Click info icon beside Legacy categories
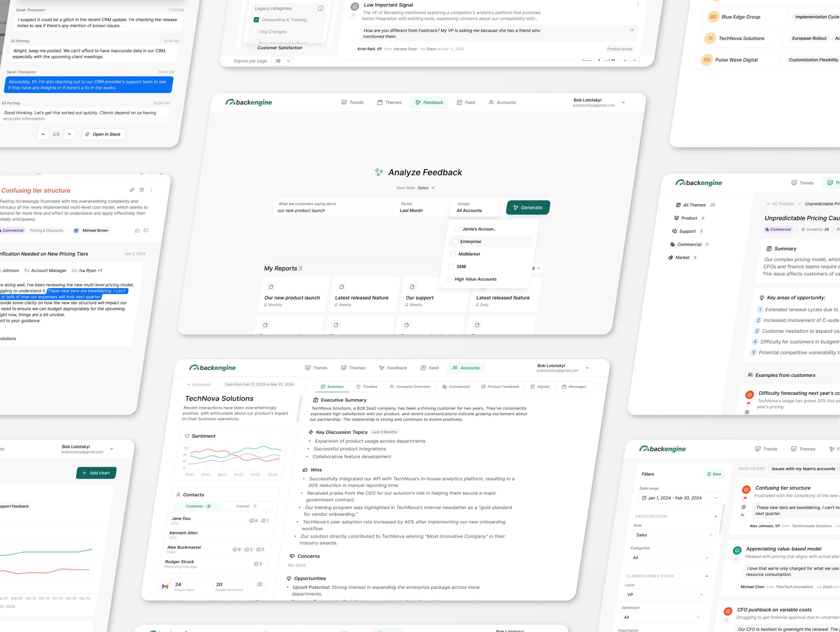 coord(321,8)
